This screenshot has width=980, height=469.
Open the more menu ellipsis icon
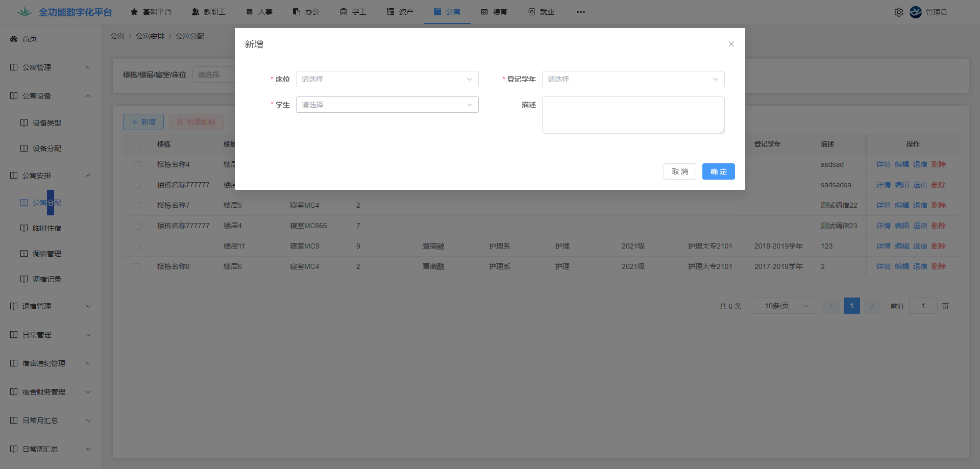(581, 12)
